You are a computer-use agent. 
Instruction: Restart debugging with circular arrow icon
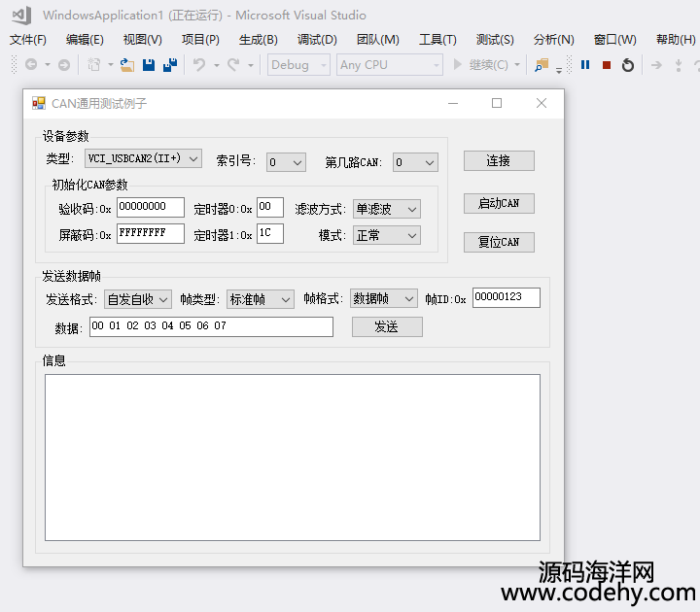point(628,65)
